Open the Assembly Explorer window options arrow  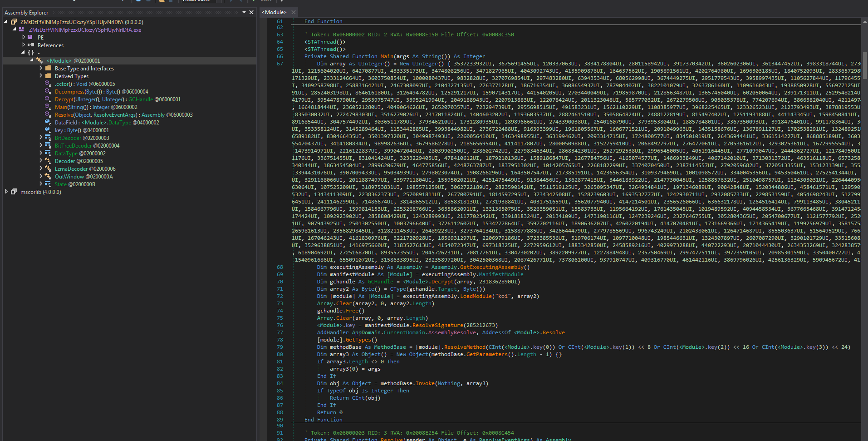tap(244, 12)
